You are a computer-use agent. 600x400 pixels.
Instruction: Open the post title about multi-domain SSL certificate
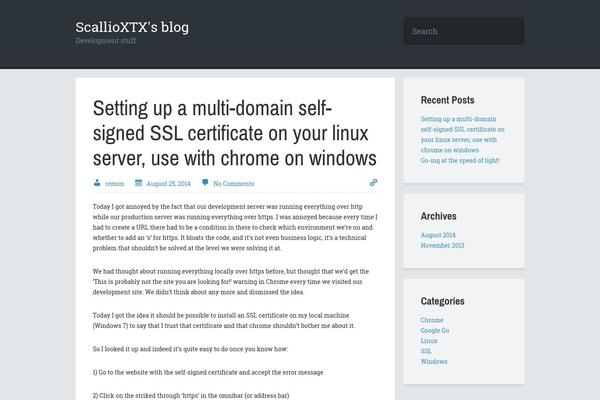pos(235,133)
